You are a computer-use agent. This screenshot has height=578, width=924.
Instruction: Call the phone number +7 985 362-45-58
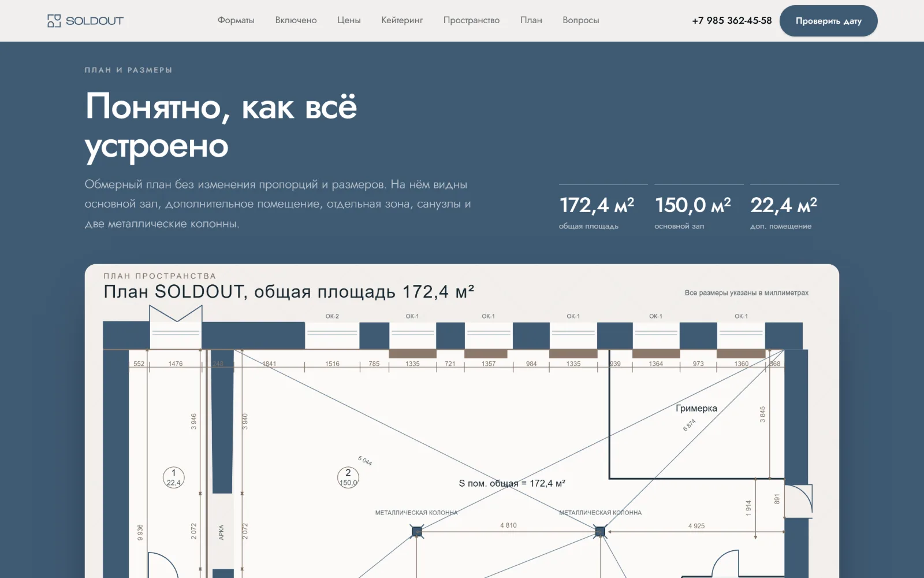click(732, 21)
